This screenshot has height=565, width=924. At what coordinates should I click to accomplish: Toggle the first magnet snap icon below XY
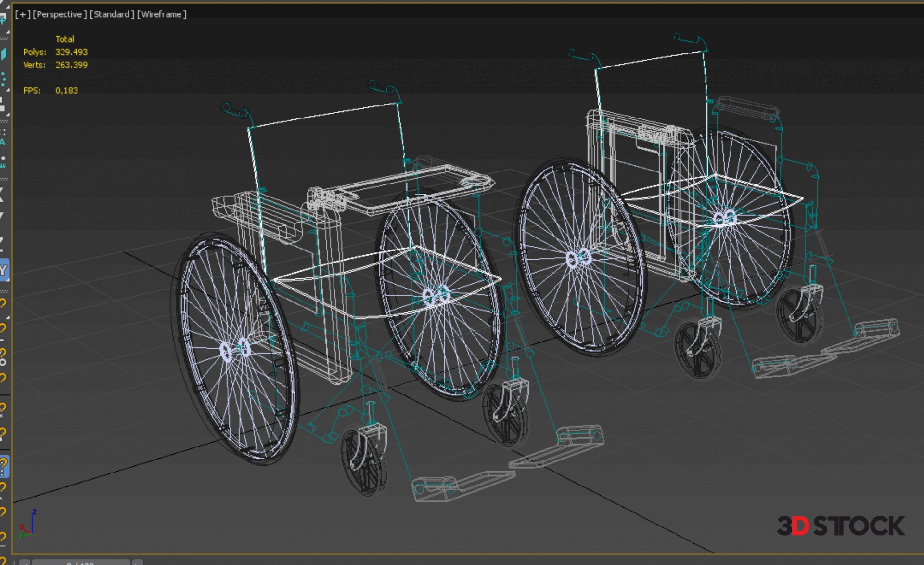(x=3, y=303)
